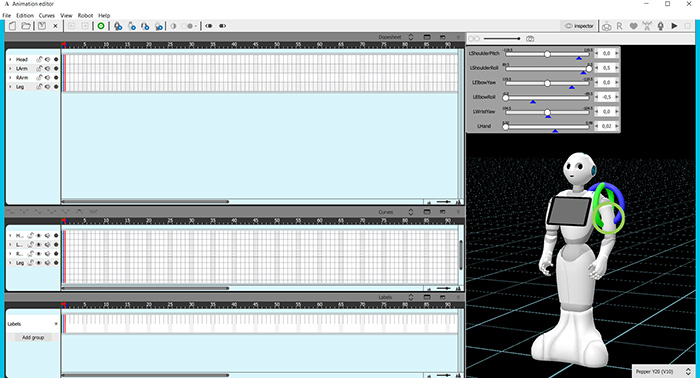Toggle the solo dot on Head row
Image resolution: width=700 pixels, height=378 pixels.
pos(56,59)
